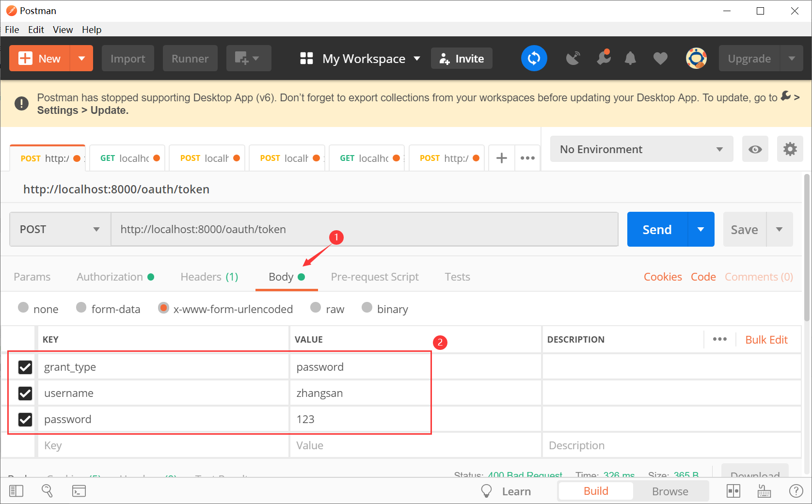Open the new window dropdown icon
Screen dimensions: 812x504
[x=249, y=59]
